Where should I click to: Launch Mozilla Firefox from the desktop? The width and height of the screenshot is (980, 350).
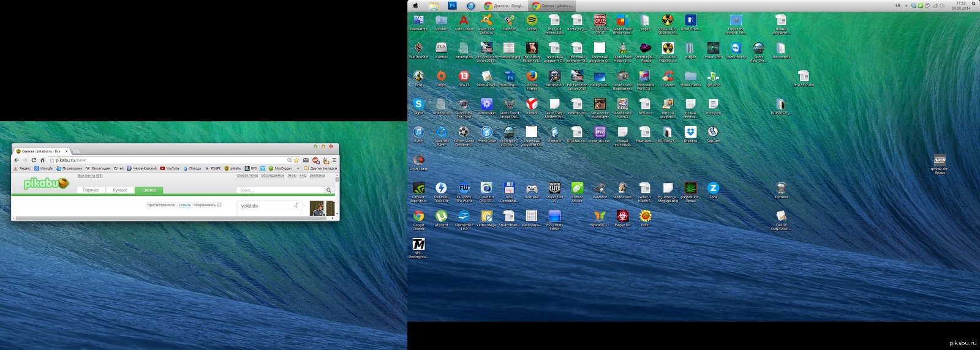point(532,80)
